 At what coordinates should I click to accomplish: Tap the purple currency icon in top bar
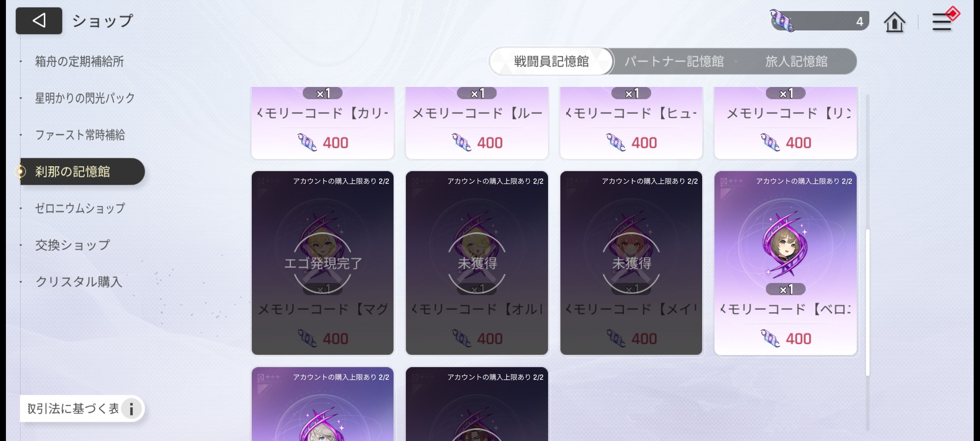tap(782, 21)
